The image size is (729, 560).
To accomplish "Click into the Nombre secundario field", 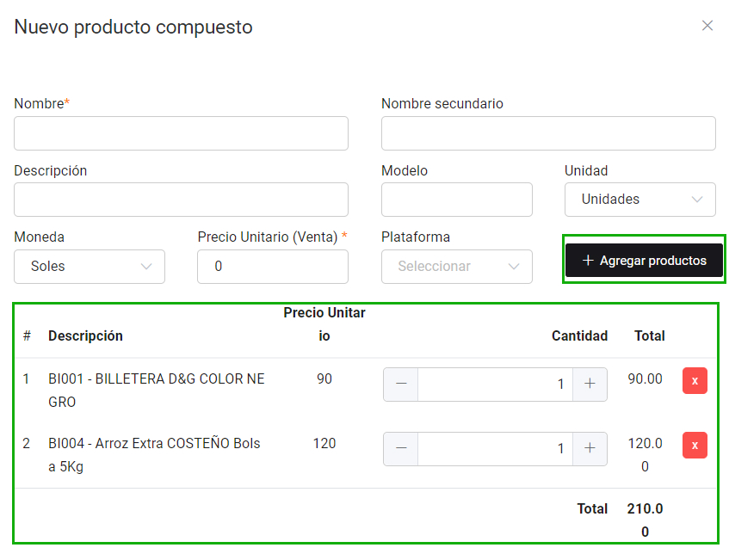I will (x=548, y=133).
